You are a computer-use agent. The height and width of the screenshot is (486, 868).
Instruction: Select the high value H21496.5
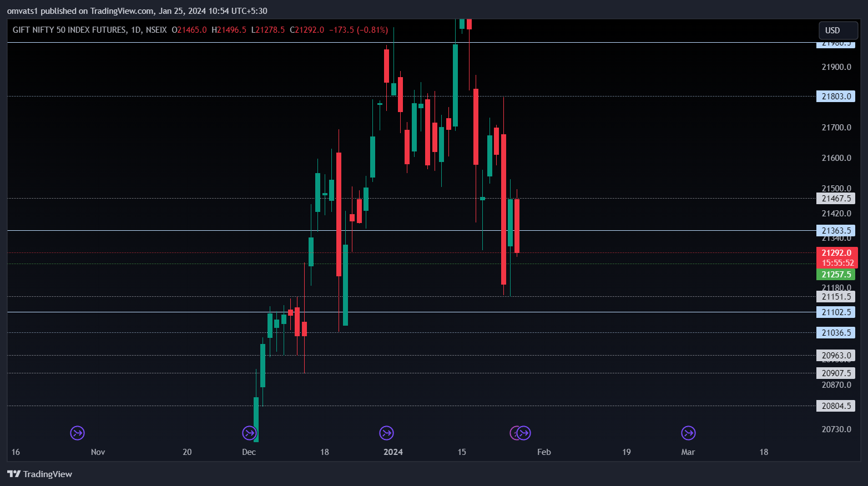pos(229,30)
